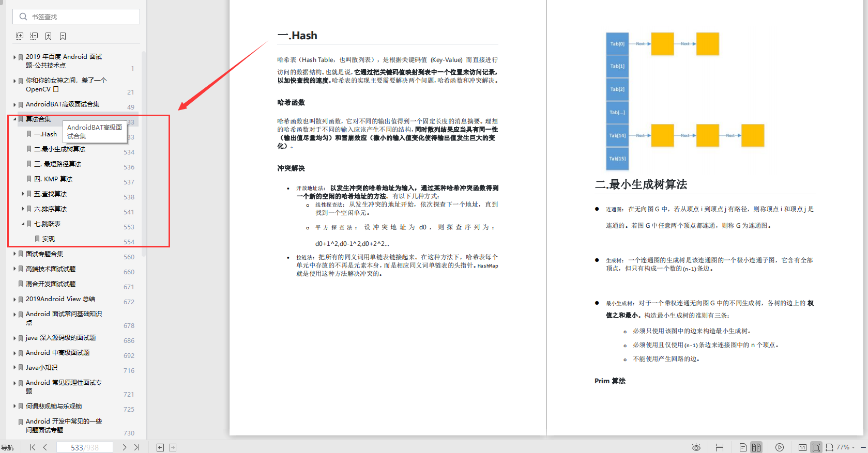Screen dimensions: 868x453
Task: Expand the java 深入源码级的面试题 bookmark
Action: coord(14,338)
